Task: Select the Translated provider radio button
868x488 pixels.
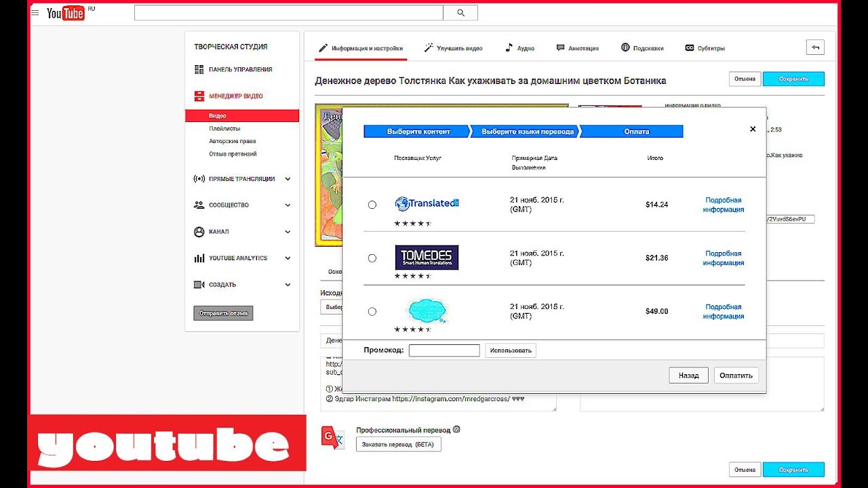Action: pyautogui.click(x=372, y=205)
